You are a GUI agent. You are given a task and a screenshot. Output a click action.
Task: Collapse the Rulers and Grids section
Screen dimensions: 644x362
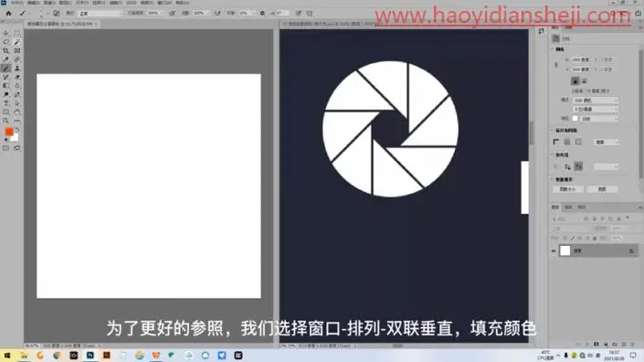pos(553,130)
